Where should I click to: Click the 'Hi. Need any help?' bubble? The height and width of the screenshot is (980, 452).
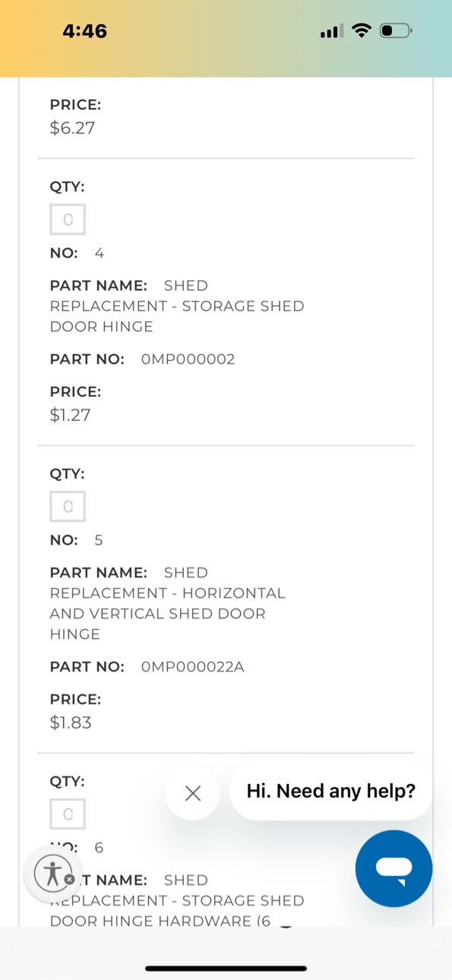(x=331, y=791)
